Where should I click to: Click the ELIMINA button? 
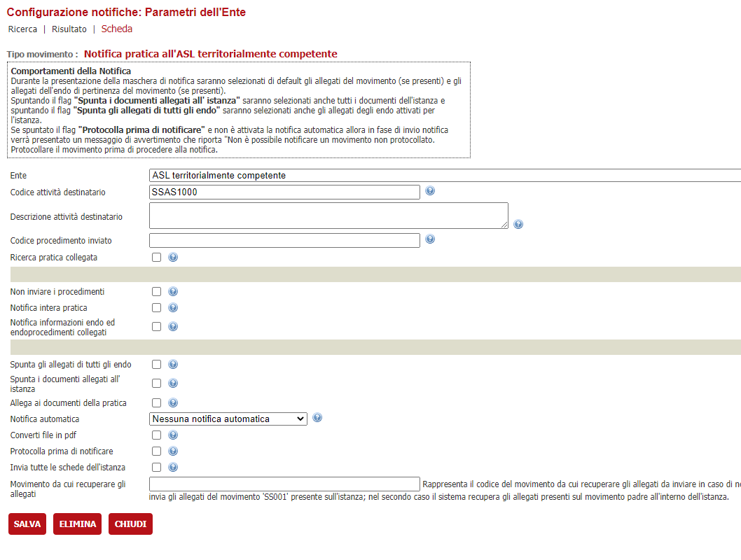coord(78,524)
